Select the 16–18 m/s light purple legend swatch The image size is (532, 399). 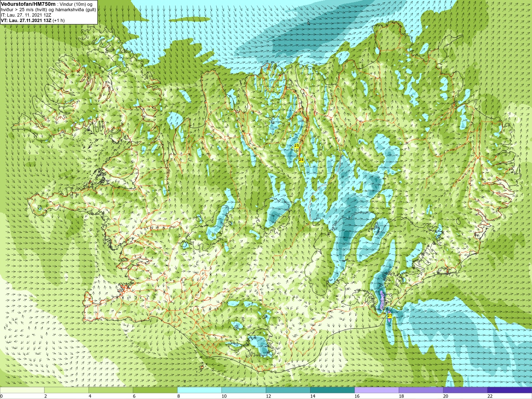[377, 390]
